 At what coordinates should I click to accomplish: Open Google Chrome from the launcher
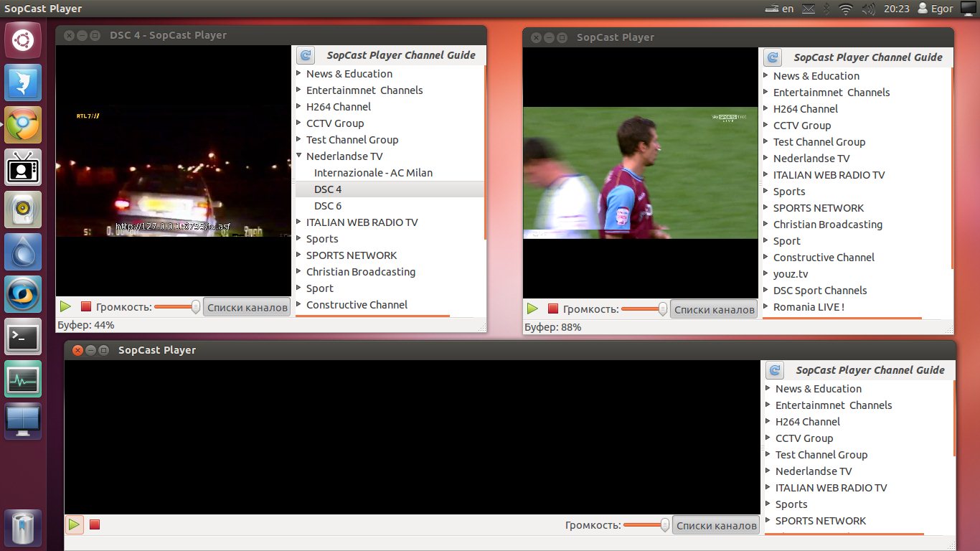tap(23, 125)
